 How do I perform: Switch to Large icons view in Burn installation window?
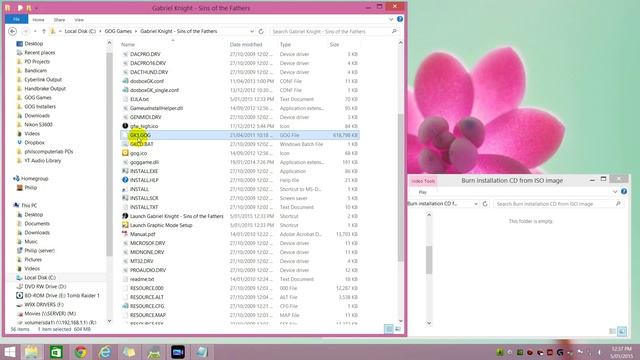[x=622, y=331]
